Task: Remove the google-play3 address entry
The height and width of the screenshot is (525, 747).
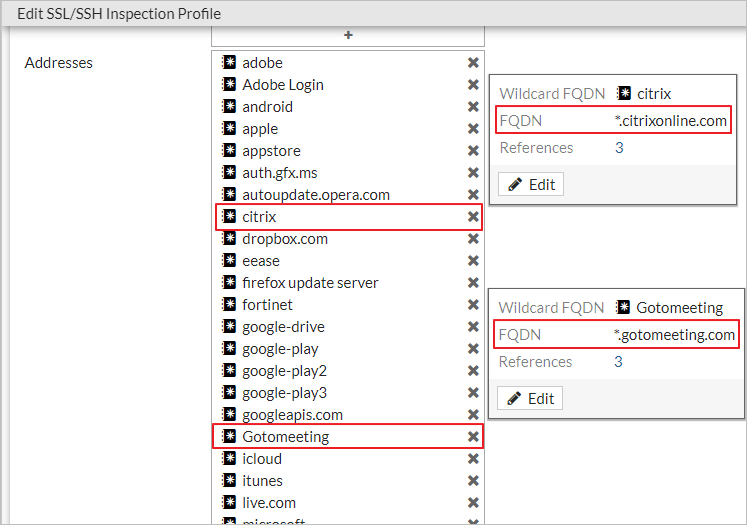Action: (x=473, y=393)
